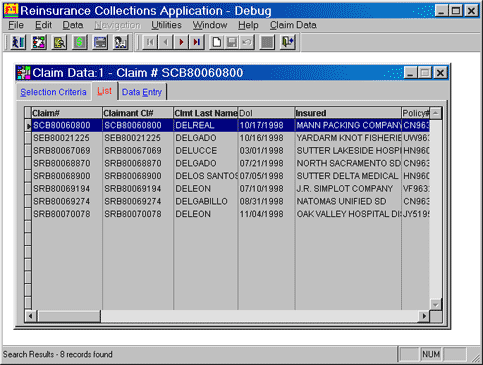Click insured NATOMAS UNIFIED SD cell
483x365 pixels.
tap(348, 201)
